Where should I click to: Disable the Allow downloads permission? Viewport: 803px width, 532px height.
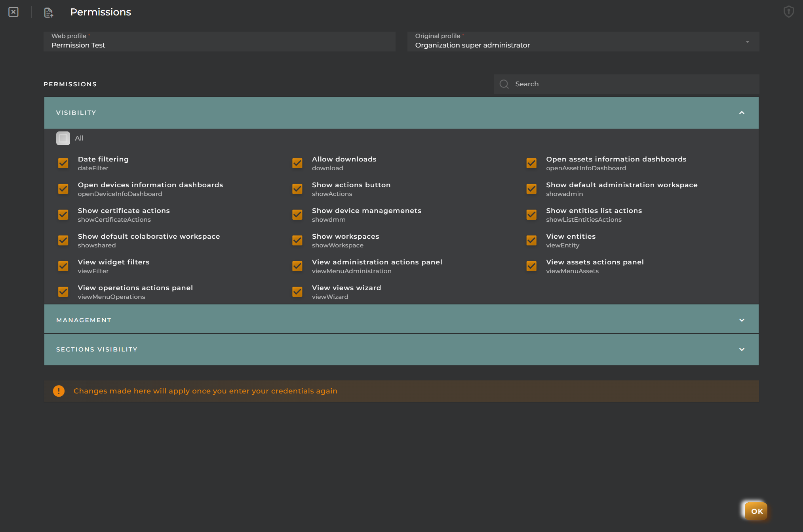(x=297, y=163)
